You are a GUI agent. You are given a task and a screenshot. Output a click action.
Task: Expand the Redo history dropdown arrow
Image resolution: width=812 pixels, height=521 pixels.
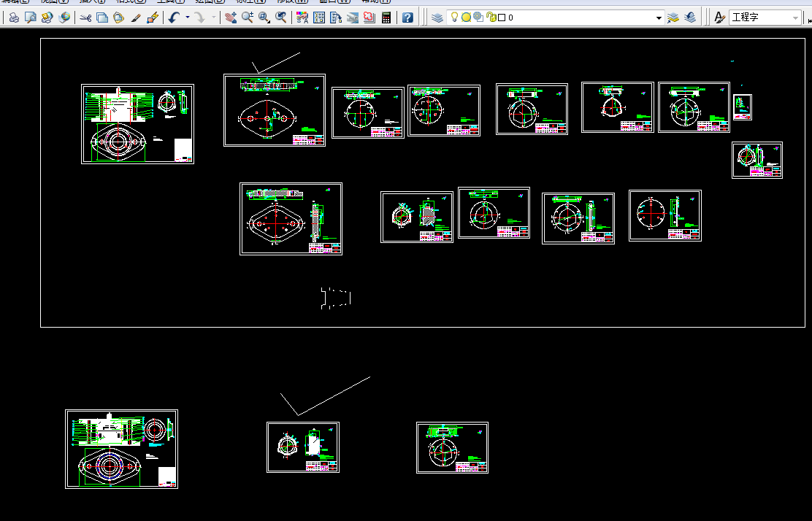coord(214,18)
